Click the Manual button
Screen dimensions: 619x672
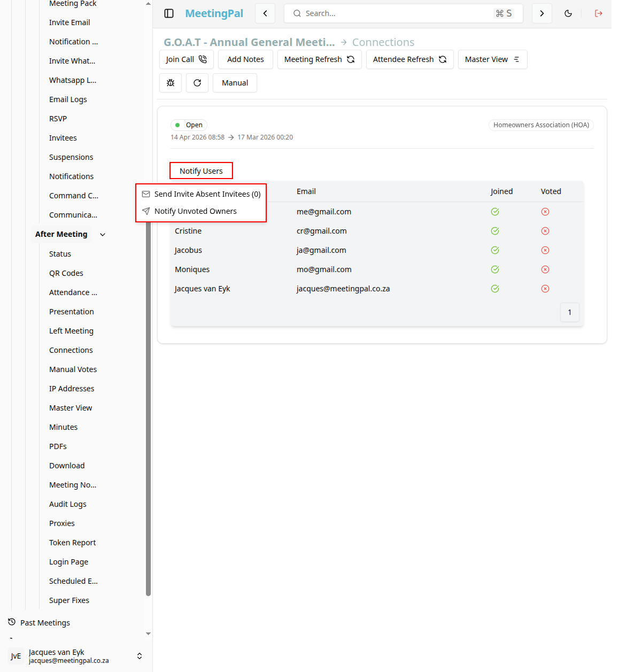tap(235, 83)
